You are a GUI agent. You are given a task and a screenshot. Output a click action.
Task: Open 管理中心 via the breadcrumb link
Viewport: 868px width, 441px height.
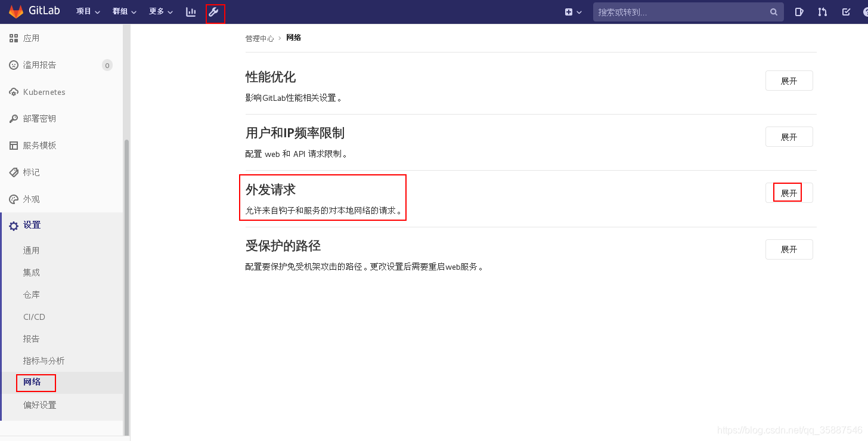click(x=260, y=38)
